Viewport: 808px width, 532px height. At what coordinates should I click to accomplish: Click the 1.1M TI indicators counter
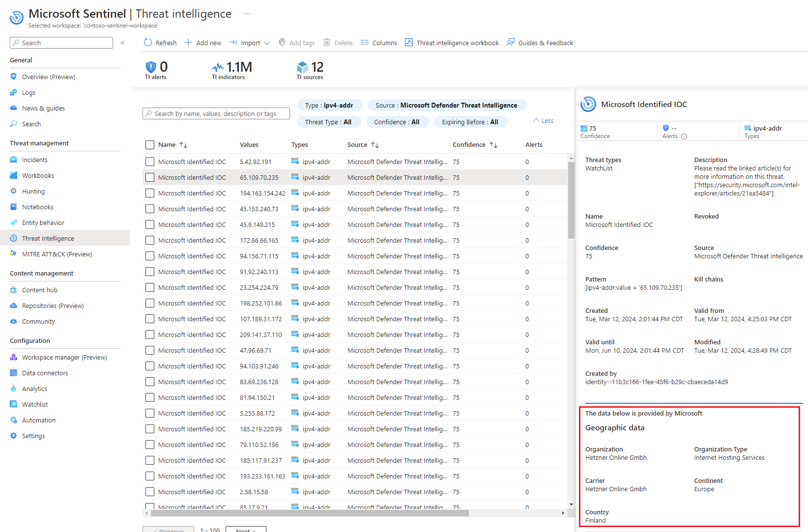coord(231,70)
